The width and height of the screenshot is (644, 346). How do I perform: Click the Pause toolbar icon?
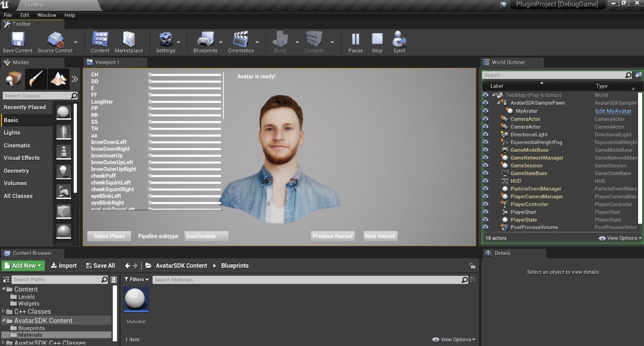click(x=355, y=41)
